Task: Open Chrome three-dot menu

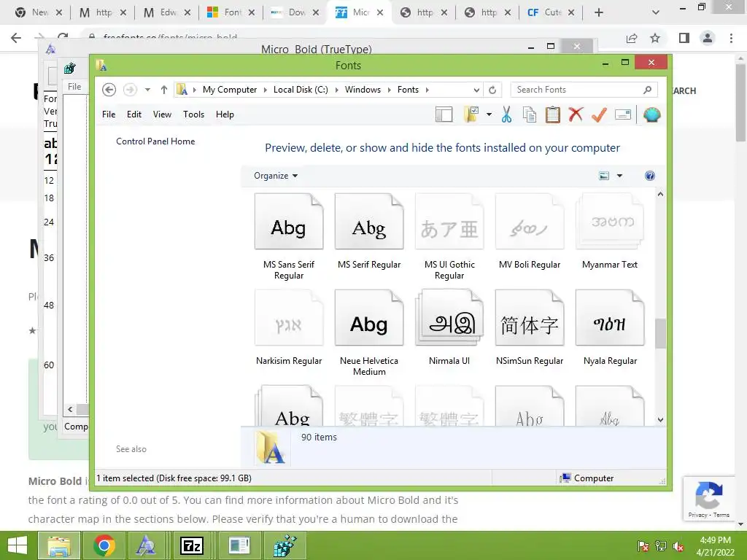Action: 731,38
